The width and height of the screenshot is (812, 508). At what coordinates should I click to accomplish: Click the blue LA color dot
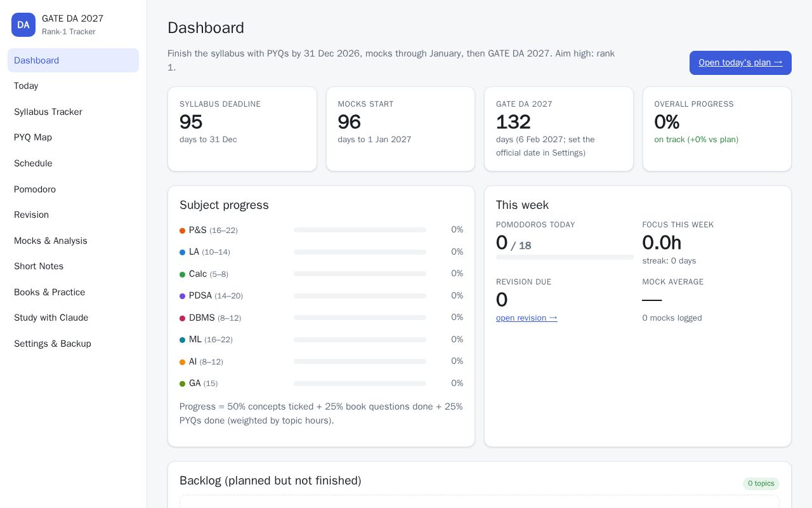[182, 252]
